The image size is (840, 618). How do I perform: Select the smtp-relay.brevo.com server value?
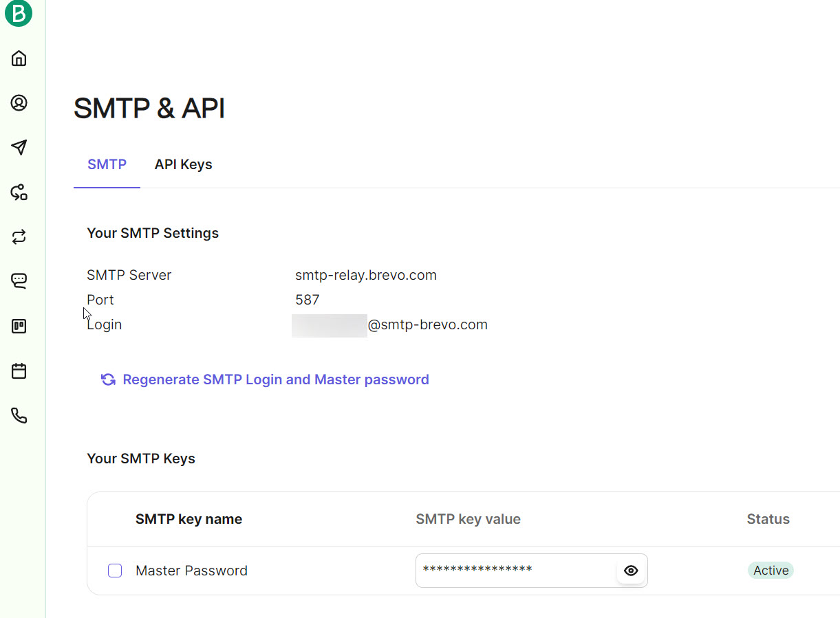coord(366,275)
